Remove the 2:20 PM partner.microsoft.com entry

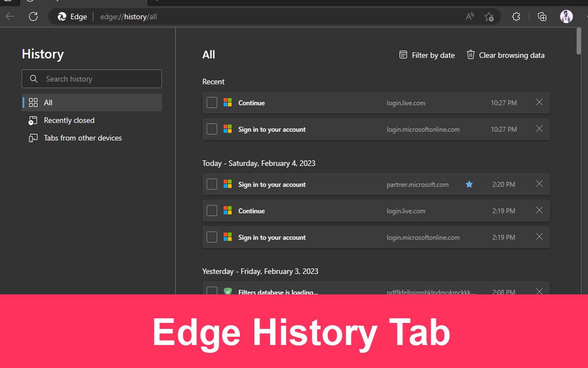click(539, 184)
